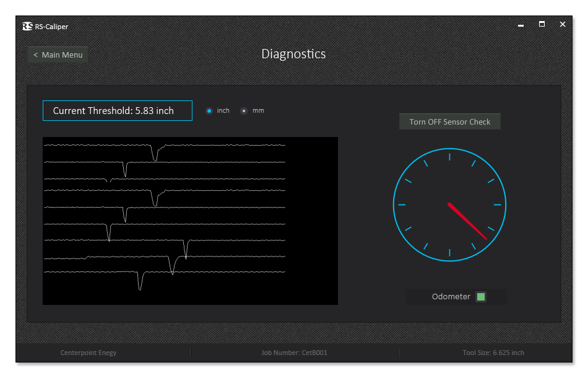Viewport: 588px width, 378px height.
Task: Click the sensor waveform display panel
Action: 190,221
